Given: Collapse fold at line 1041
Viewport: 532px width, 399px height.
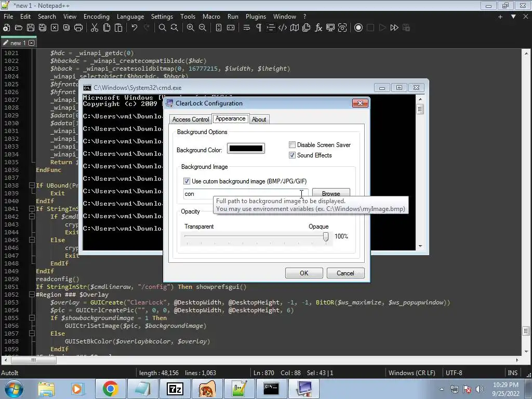Looking at the screenshot, I should [32, 209].
